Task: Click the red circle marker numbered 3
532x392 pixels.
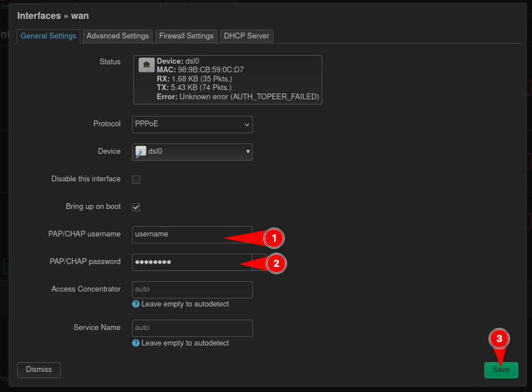Action: click(x=499, y=339)
